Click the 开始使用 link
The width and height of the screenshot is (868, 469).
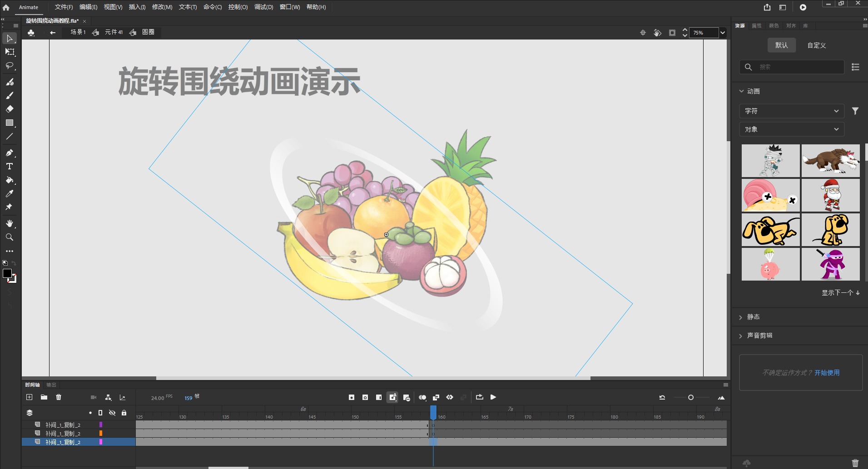point(827,373)
